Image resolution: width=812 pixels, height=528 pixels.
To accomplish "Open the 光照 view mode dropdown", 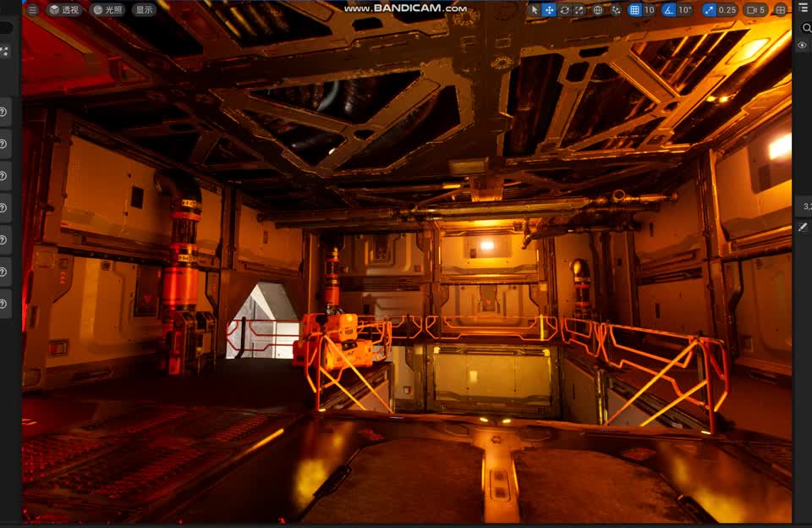I will [109, 10].
